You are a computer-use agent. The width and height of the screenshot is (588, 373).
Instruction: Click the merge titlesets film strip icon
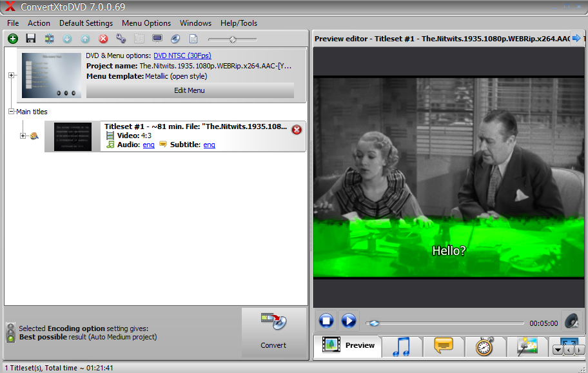tap(49, 39)
